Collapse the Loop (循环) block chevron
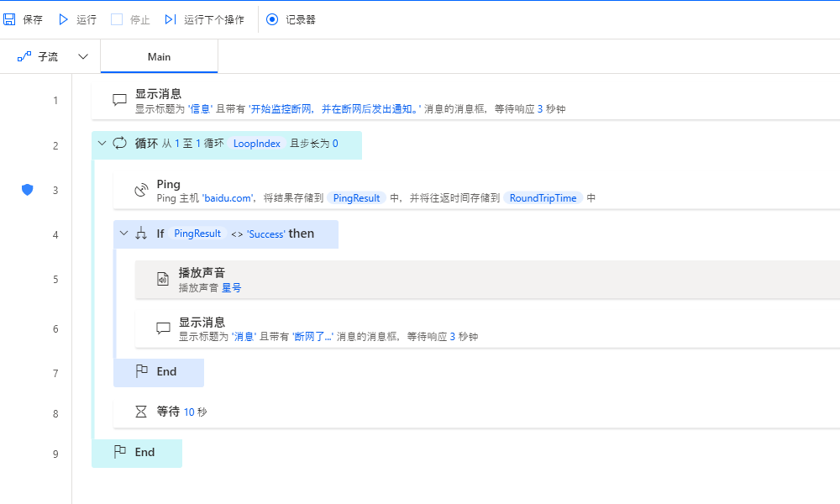Viewport: 840px width, 504px height. click(102, 144)
